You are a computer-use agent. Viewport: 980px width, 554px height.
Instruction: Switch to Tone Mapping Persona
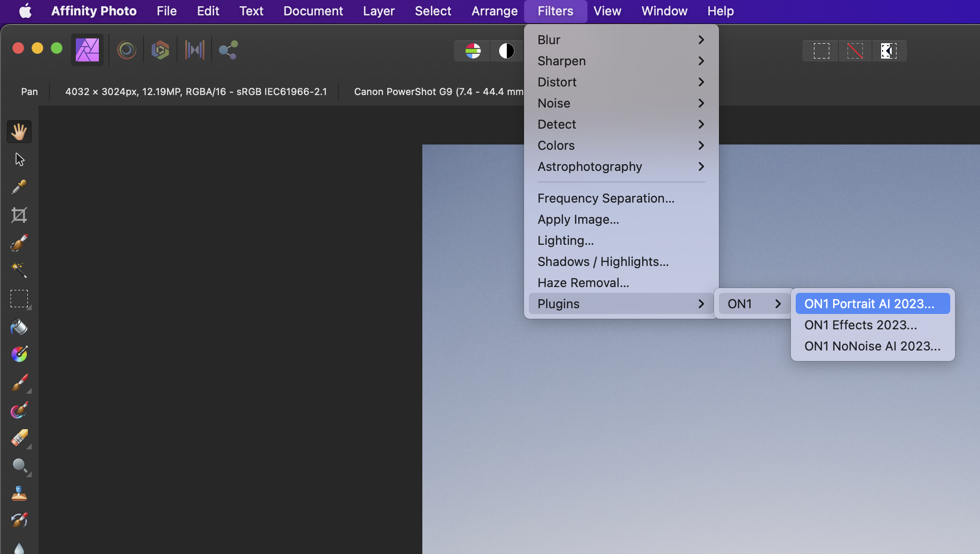click(x=194, y=50)
